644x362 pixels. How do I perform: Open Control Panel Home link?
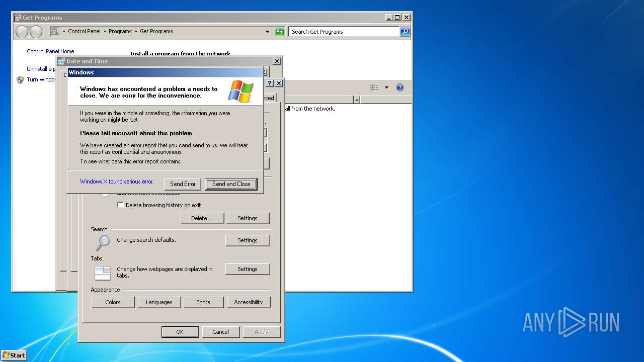[50, 51]
